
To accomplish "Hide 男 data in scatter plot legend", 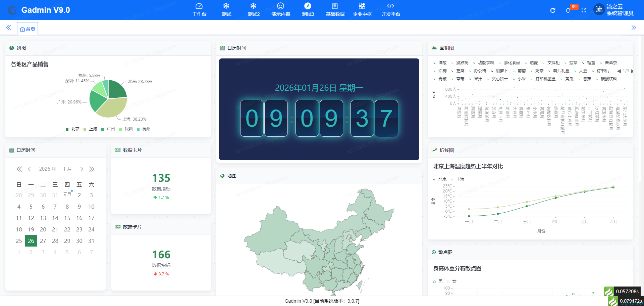I will click(438, 281).
